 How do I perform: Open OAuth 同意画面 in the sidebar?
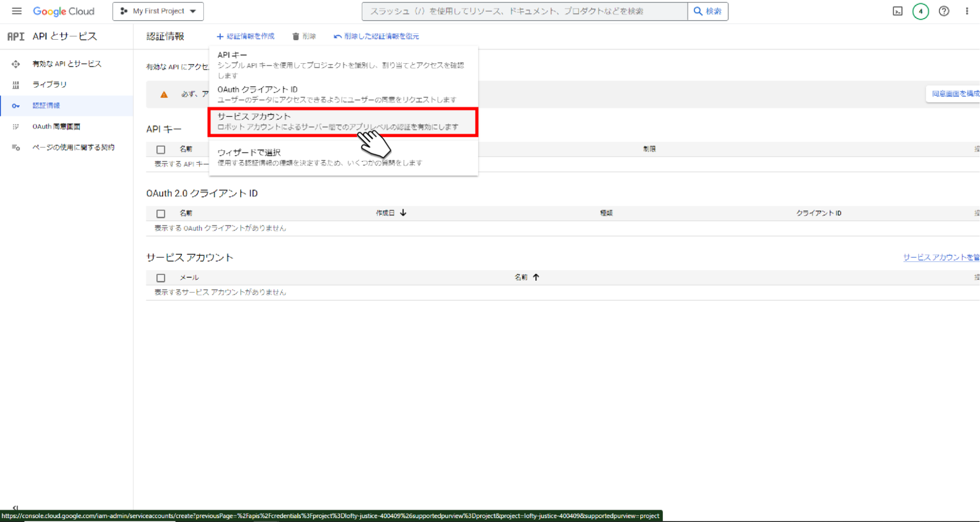coord(67,127)
